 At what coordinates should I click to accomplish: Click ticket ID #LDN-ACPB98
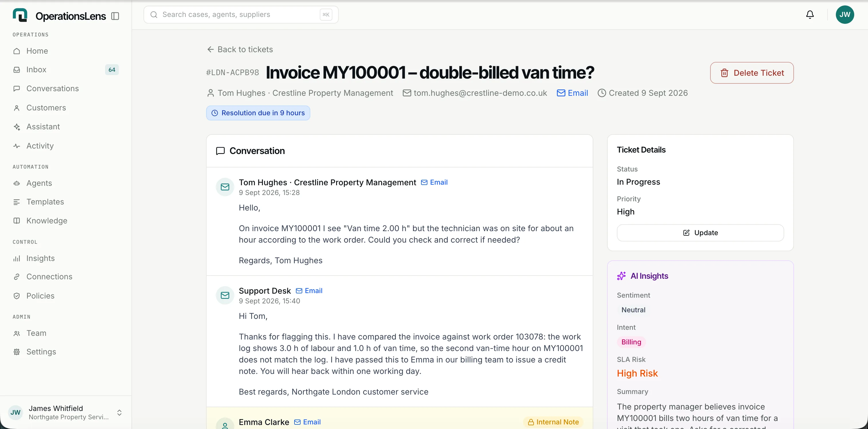tap(232, 73)
